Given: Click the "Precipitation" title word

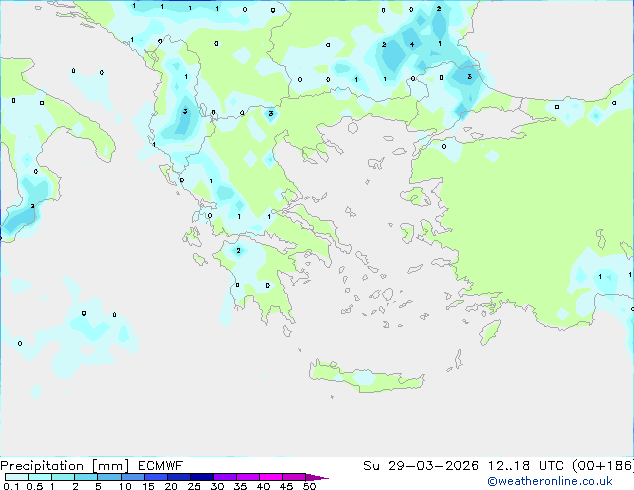Looking at the screenshot, I should [42, 466].
